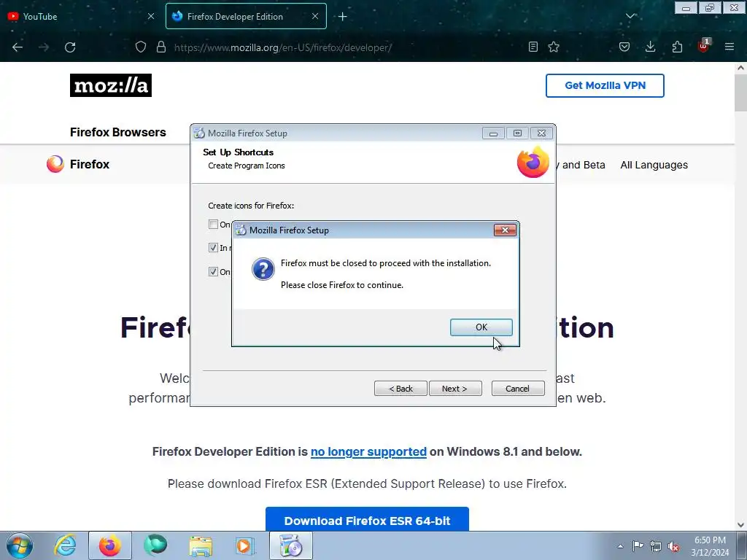
Task: Click Next > in the setup wizard
Action: pos(455,389)
